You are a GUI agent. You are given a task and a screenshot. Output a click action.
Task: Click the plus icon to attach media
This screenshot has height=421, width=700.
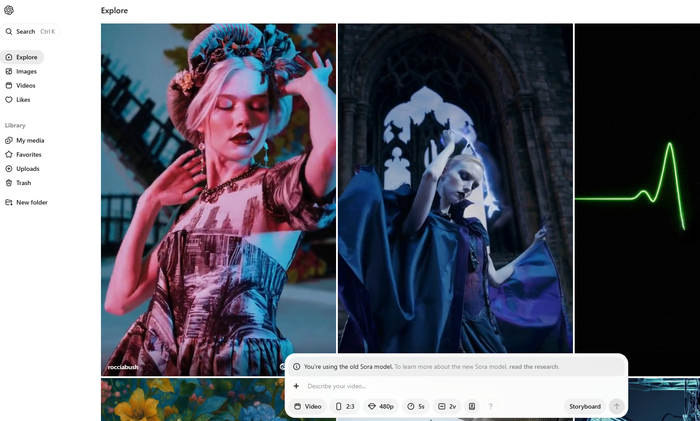tap(296, 386)
